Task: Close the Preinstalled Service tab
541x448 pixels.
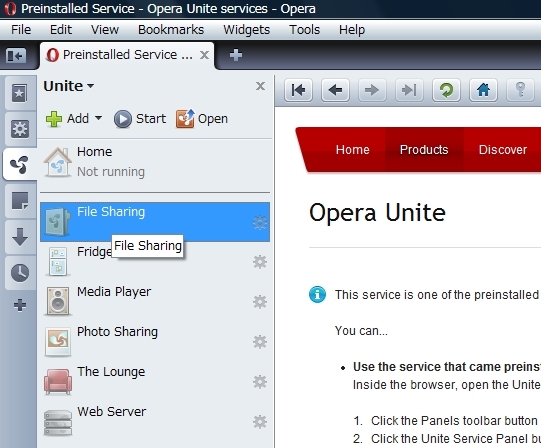Action: 204,55
